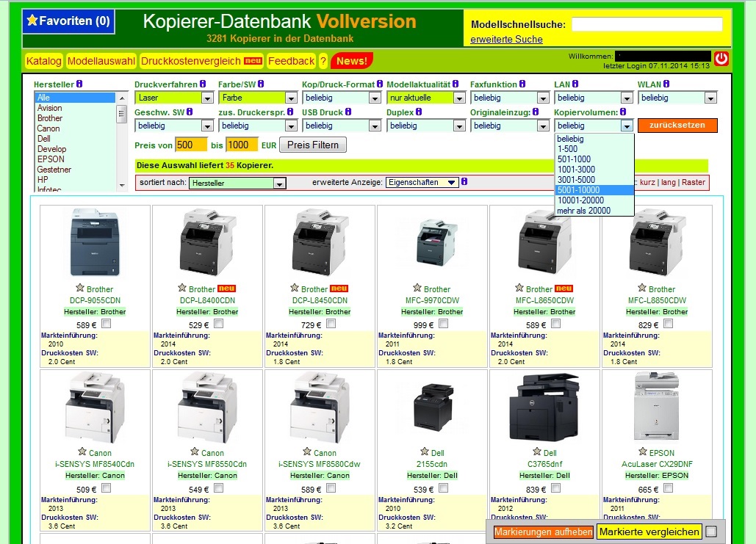Show Faxfunktion info icon help
This screenshot has width=756, height=544.
(522, 84)
